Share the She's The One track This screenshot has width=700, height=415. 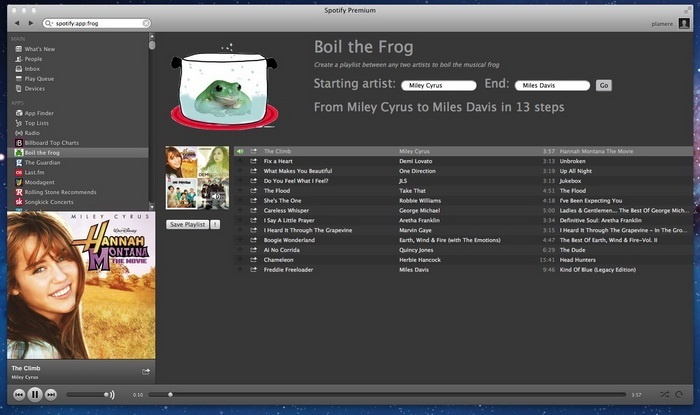(x=254, y=200)
